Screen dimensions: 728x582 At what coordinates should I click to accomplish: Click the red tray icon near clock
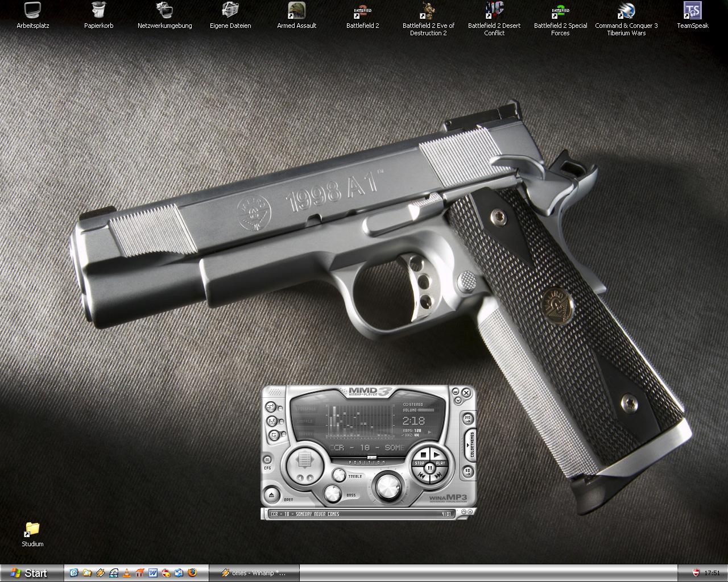coord(696,573)
